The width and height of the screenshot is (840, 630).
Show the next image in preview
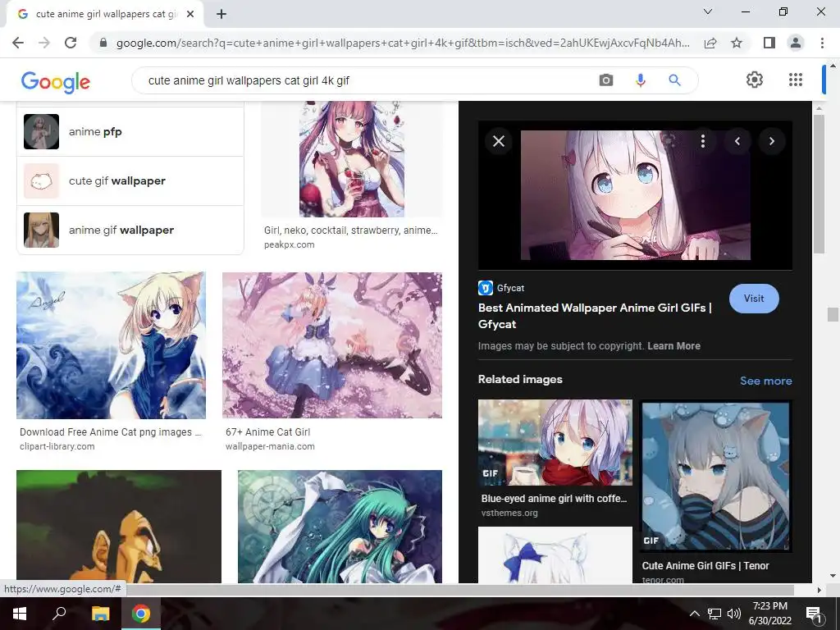point(772,141)
